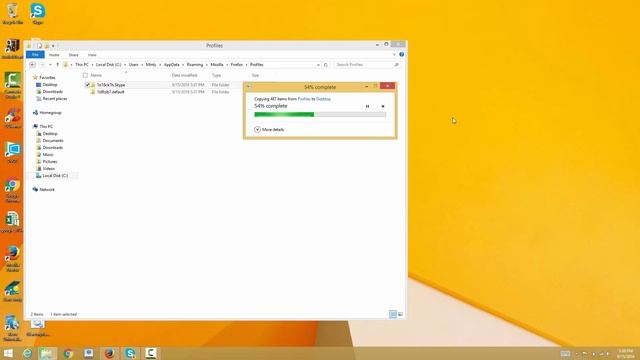Screen dimensions: 640x360
Task: Select Local Disk (C:) in the navigation pane
Action: 55,176
